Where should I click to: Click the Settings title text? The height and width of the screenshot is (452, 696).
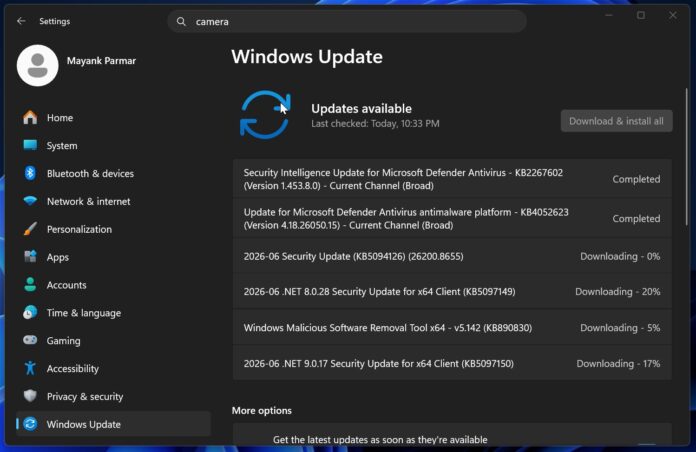(55, 21)
